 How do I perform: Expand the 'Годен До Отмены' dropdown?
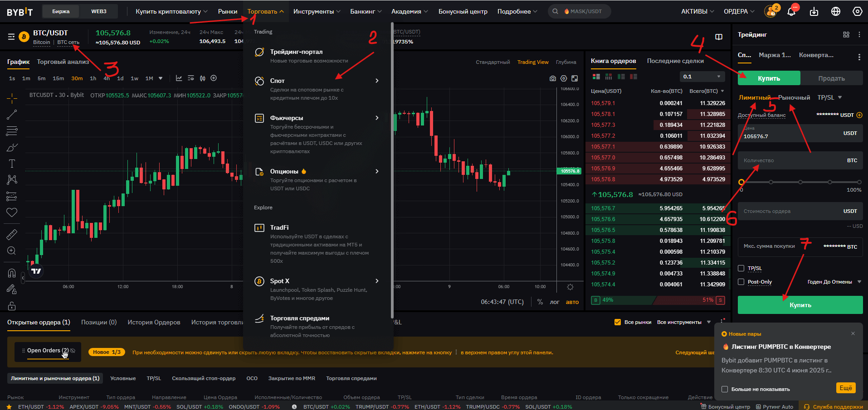834,282
